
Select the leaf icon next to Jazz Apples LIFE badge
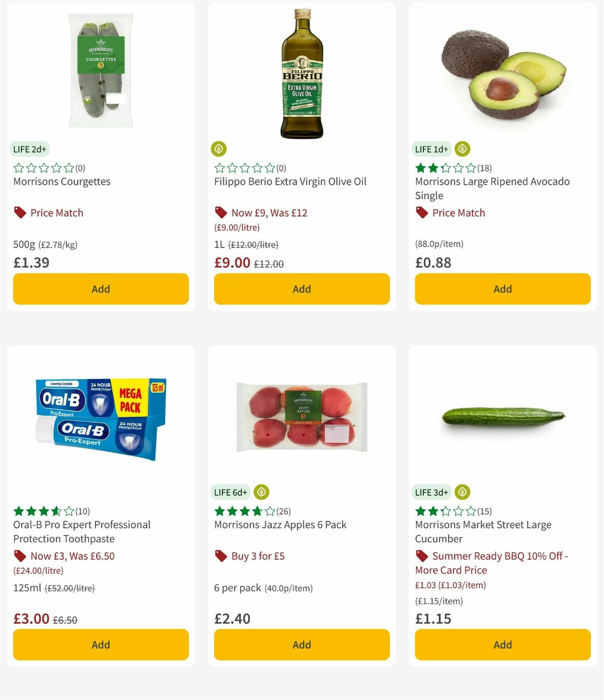point(262,492)
